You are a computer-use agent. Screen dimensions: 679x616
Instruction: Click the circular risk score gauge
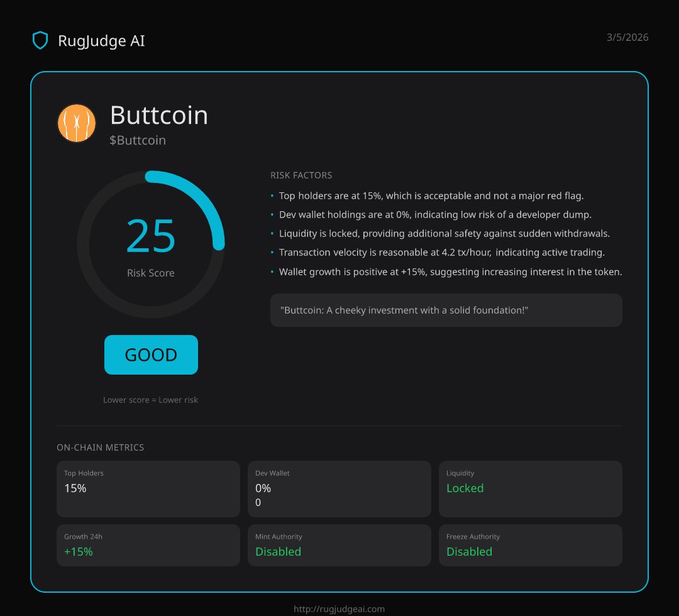point(151,244)
